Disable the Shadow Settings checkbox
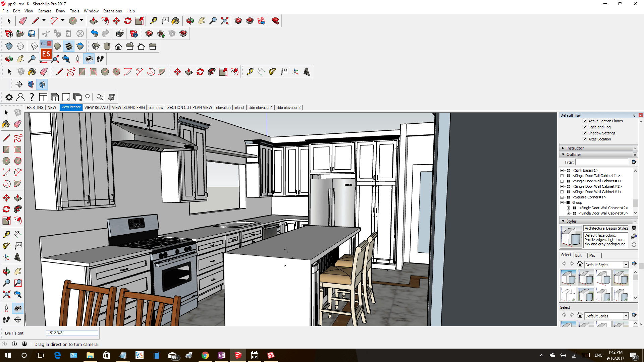The height and width of the screenshot is (362, 644). tap(585, 133)
